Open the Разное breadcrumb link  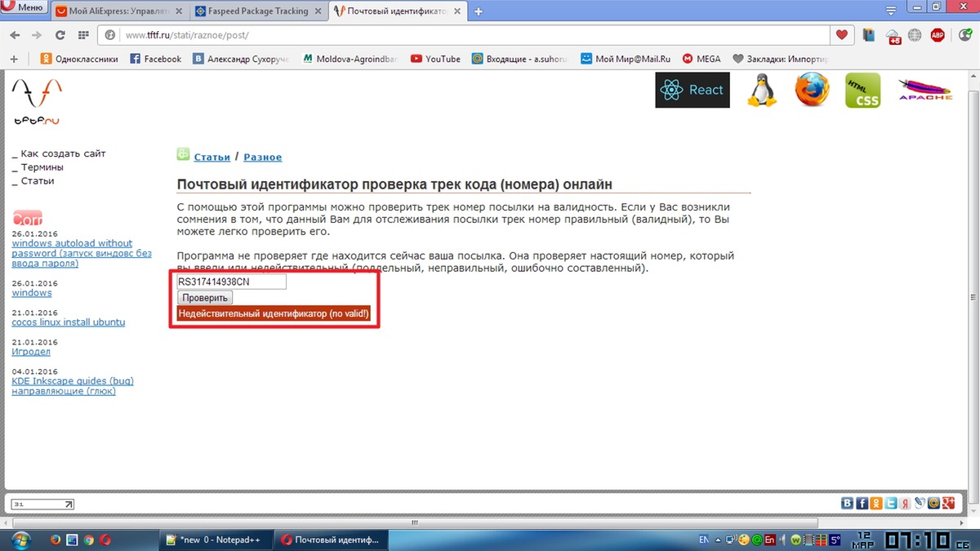(x=262, y=157)
